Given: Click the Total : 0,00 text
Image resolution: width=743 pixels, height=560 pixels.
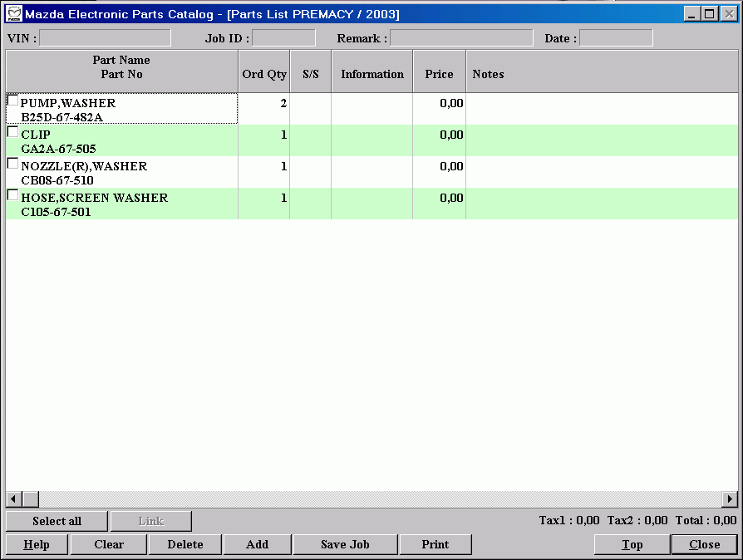Looking at the screenshot, I should [x=706, y=520].
